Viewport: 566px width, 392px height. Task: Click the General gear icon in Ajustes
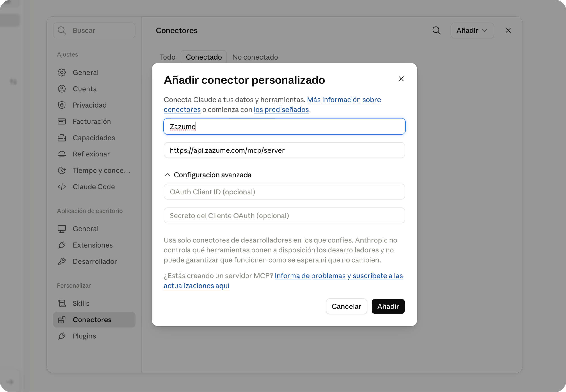62,73
